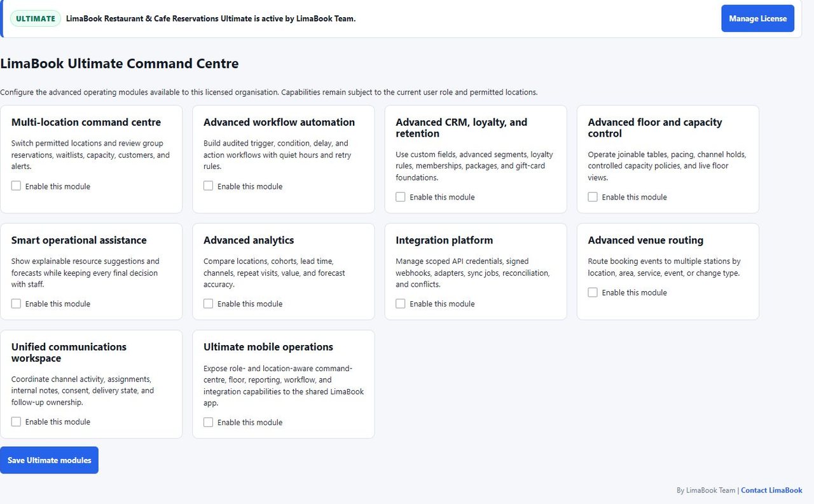
Task: Click the Multi-location command centre title
Action: (x=86, y=122)
